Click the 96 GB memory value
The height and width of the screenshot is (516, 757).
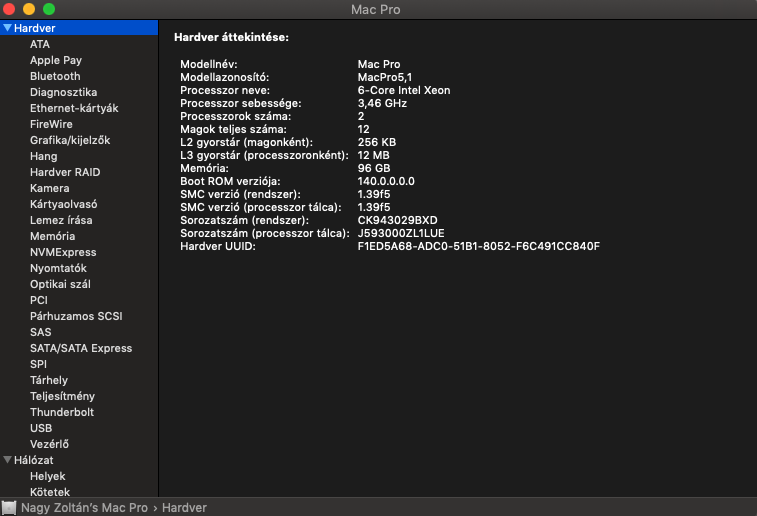[x=374, y=168]
